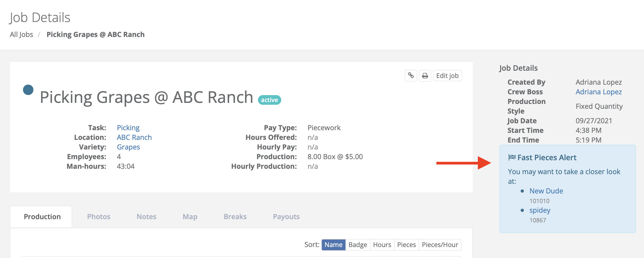Click the Picking Grapes @ ABC Ranch heading
Screen dimensions: 644x258
146,97
